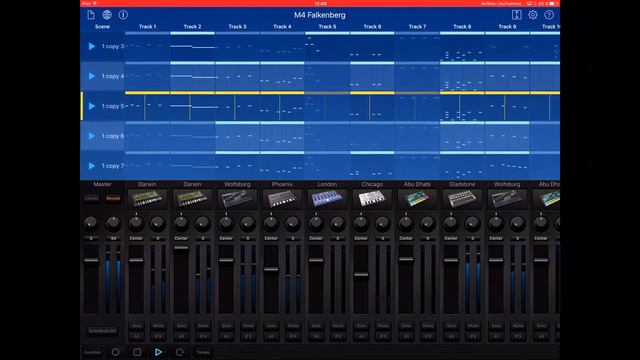This screenshot has height=360, width=640.
Task: Open the Chicago gadget thumbnail
Action: point(372,199)
